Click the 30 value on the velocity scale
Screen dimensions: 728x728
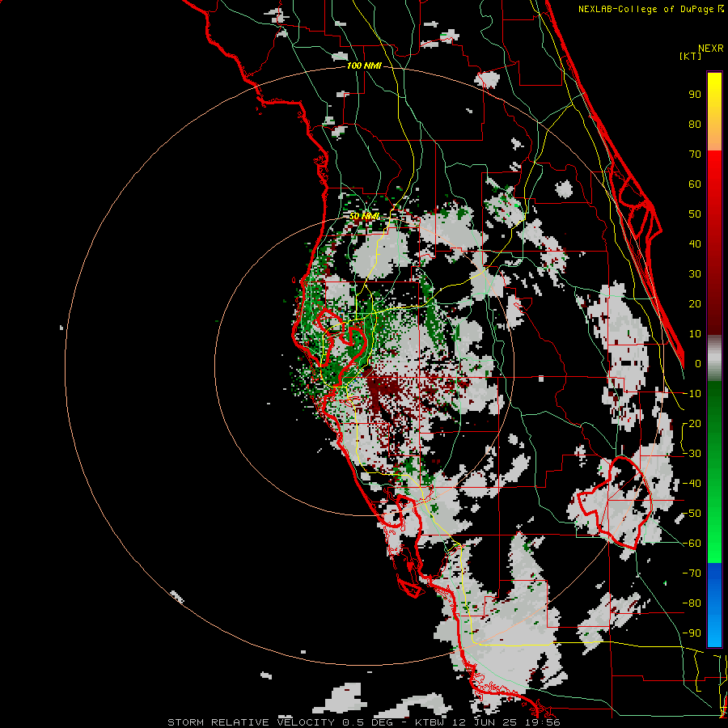click(695, 274)
